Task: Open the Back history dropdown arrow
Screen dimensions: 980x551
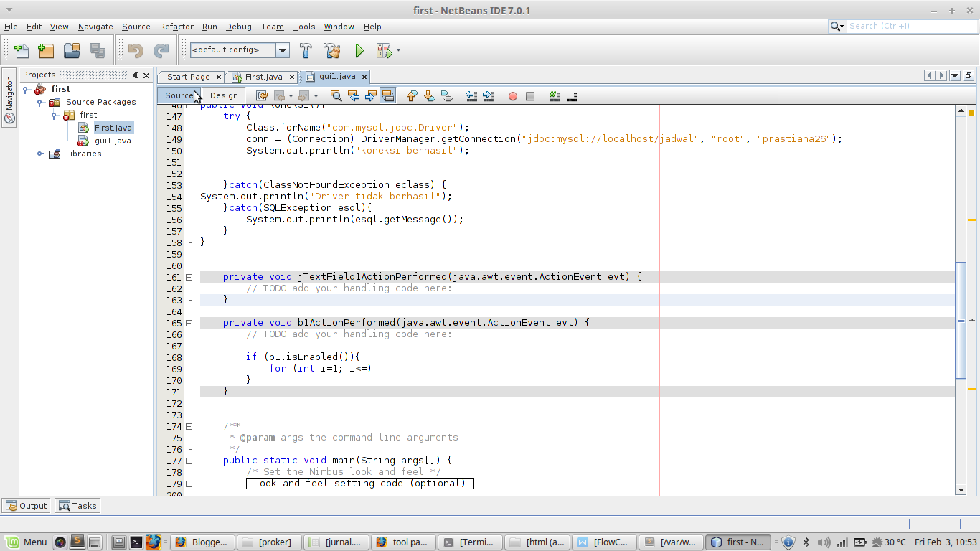Action: pos(291,95)
